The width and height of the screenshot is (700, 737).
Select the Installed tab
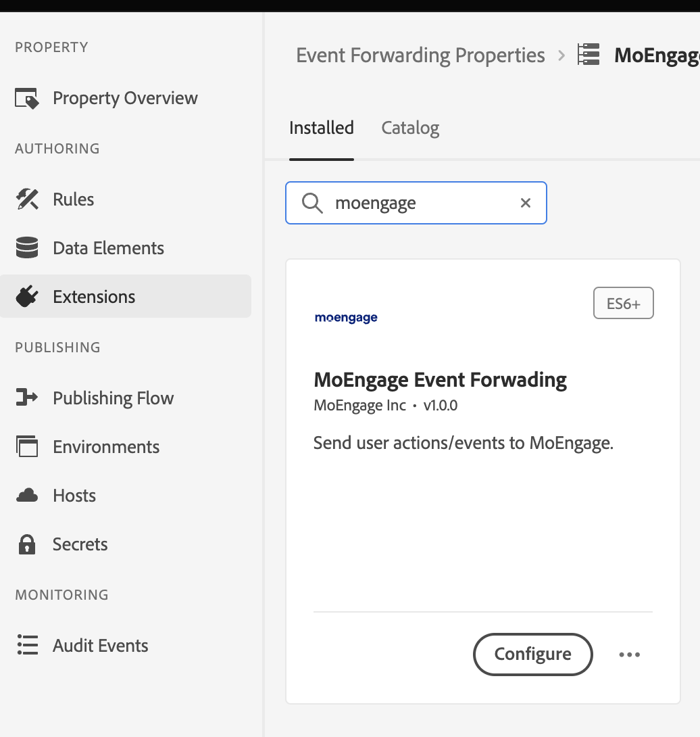(x=321, y=128)
